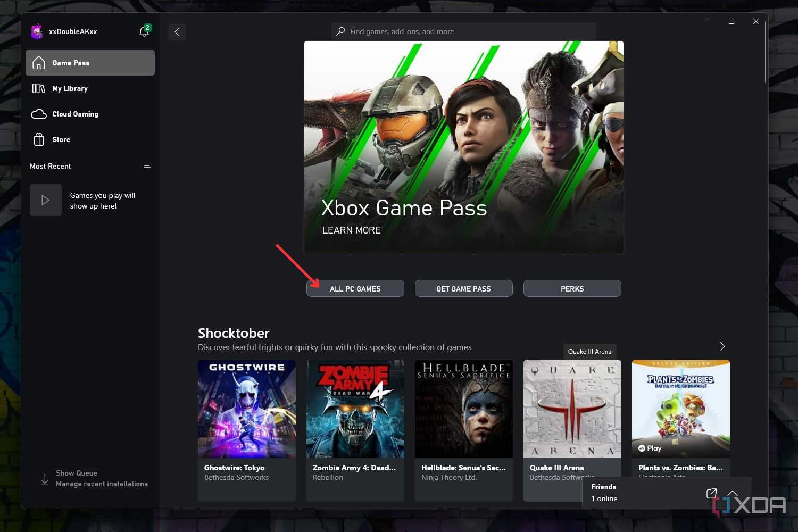798x532 pixels.
Task: Open Cloud Gaming from the sidebar
Action: [74, 114]
